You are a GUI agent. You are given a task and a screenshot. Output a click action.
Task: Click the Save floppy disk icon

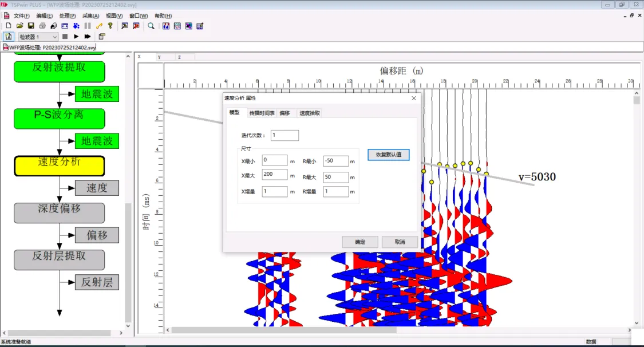31,26
